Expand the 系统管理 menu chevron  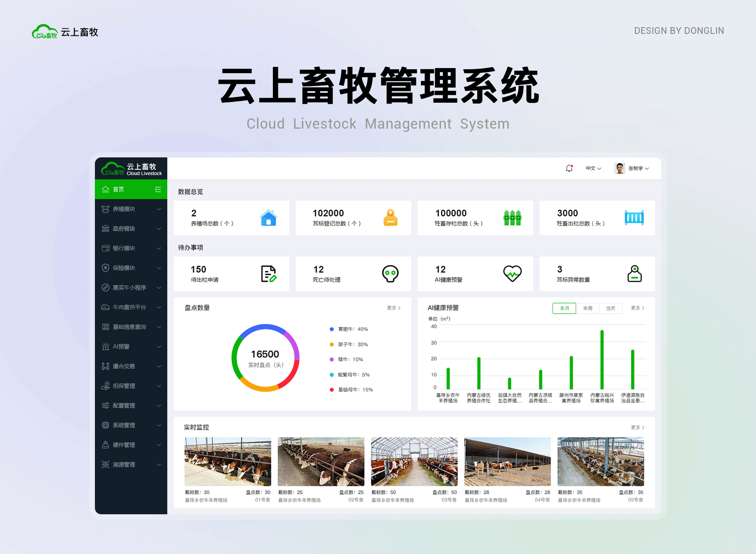point(159,425)
